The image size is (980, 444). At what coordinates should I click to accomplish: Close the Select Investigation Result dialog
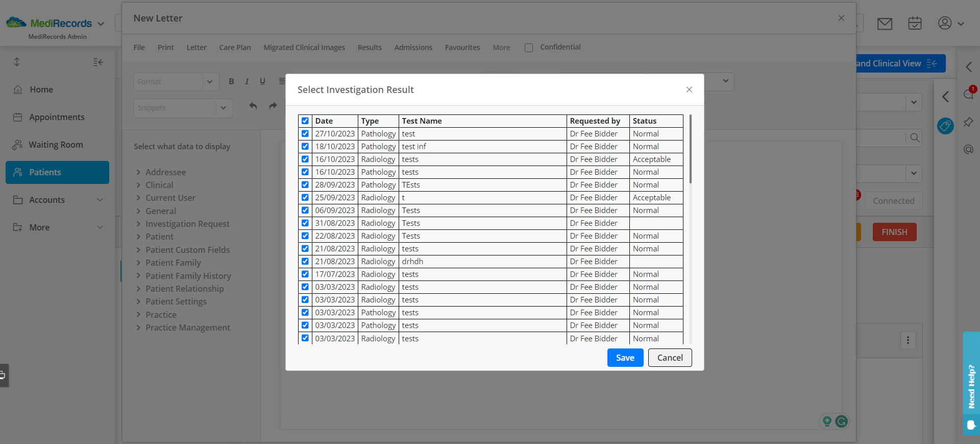pos(689,89)
